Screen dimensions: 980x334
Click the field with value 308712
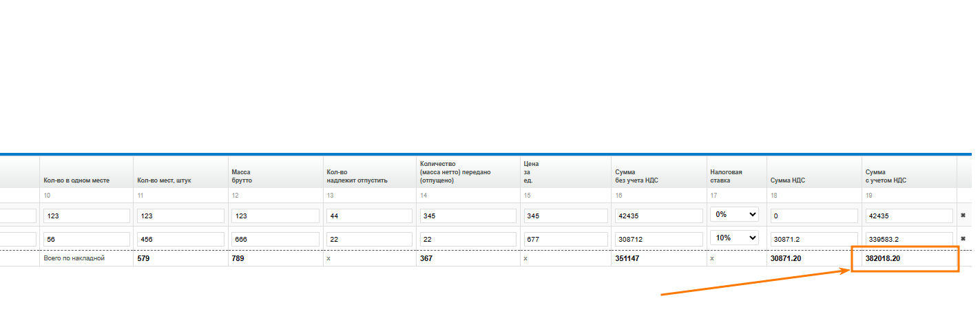click(659, 238)
